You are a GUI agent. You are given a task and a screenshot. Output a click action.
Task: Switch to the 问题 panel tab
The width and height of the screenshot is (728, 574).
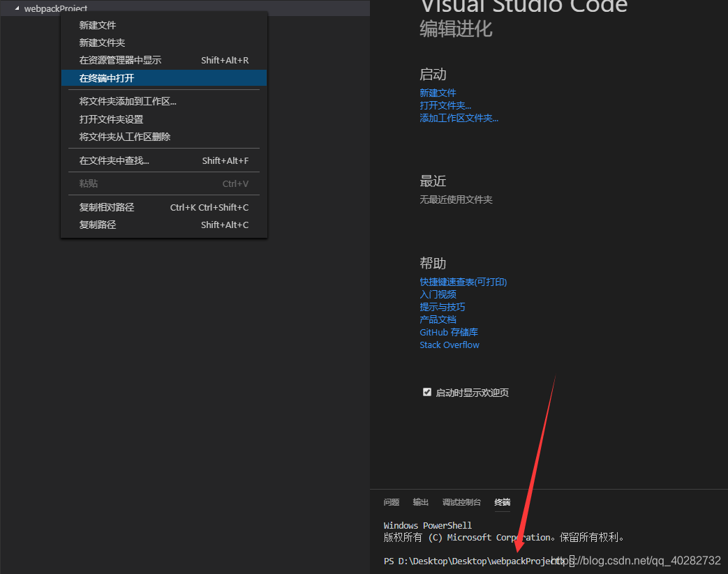[391, 502]
